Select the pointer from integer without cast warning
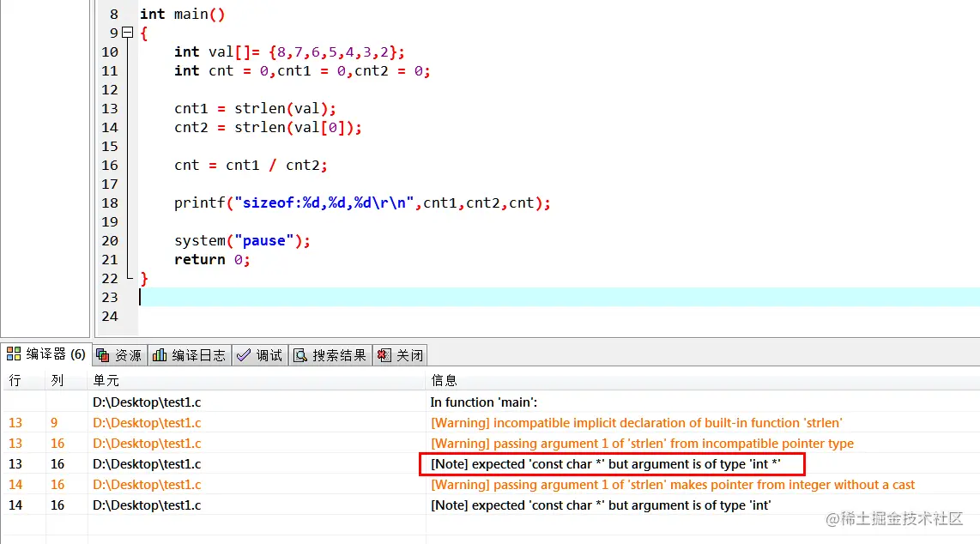 490,485
